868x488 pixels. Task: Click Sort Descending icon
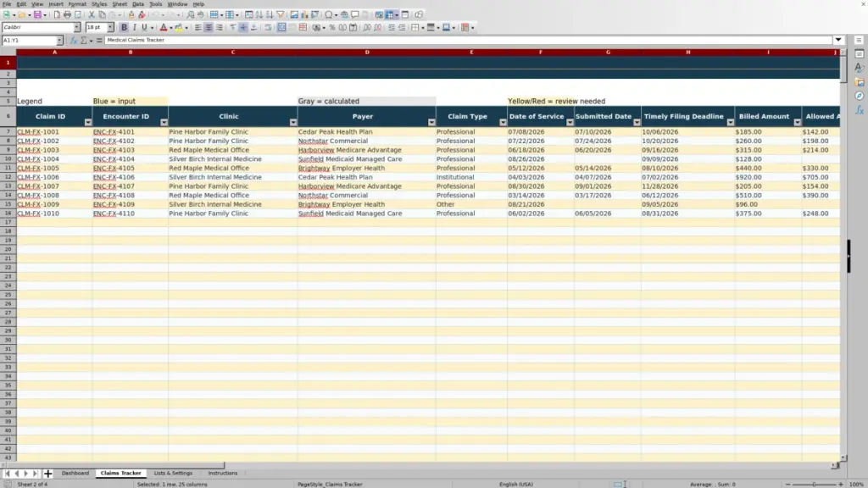270,14
